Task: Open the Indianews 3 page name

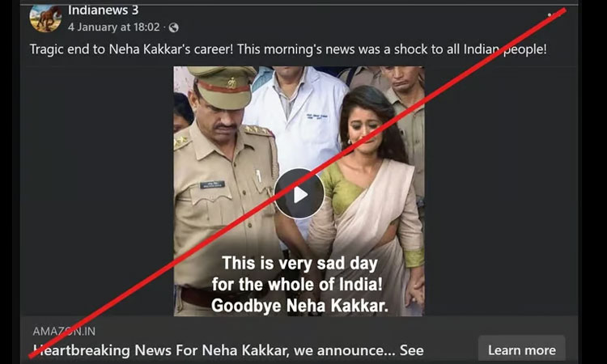Action: point(103,10)
